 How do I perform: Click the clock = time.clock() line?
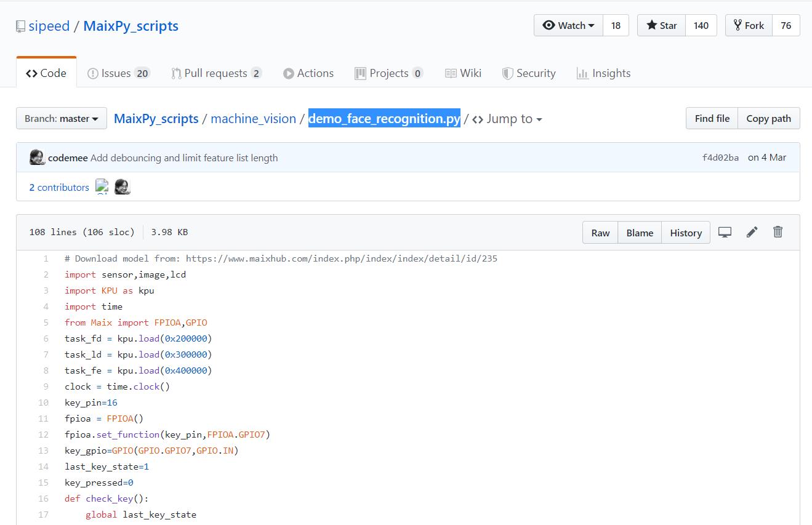click(117, 387)
